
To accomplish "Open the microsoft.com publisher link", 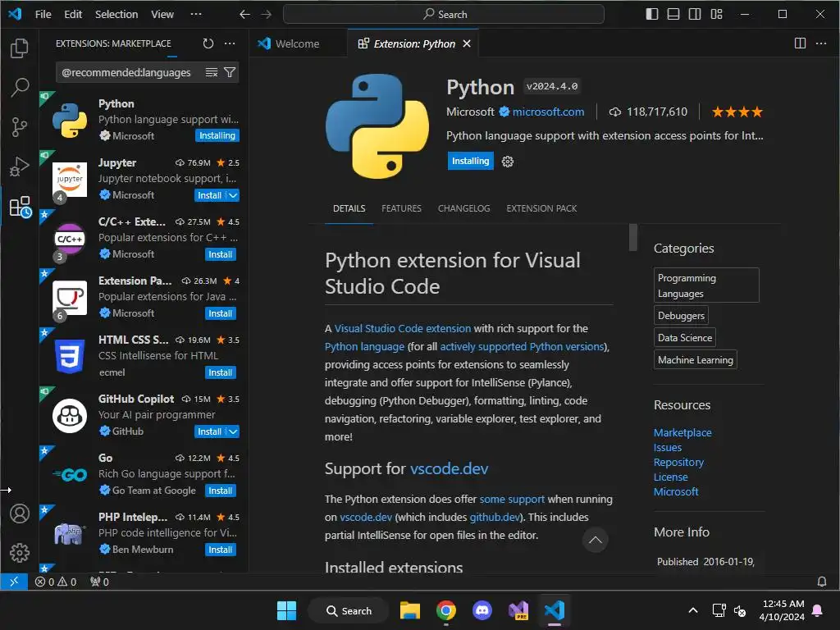I will [x=548, y=112].
